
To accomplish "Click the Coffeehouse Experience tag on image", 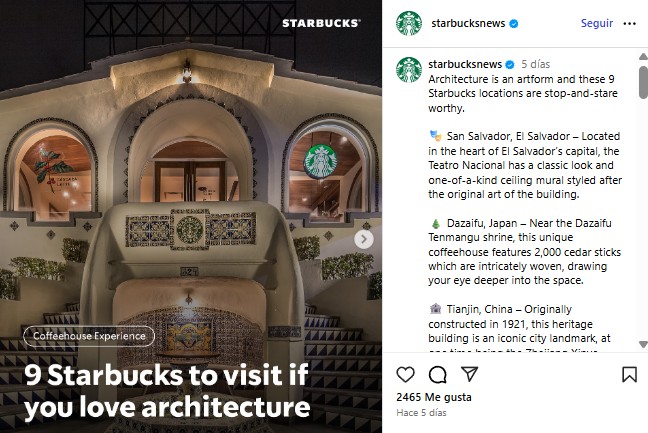I will [89, 336].
